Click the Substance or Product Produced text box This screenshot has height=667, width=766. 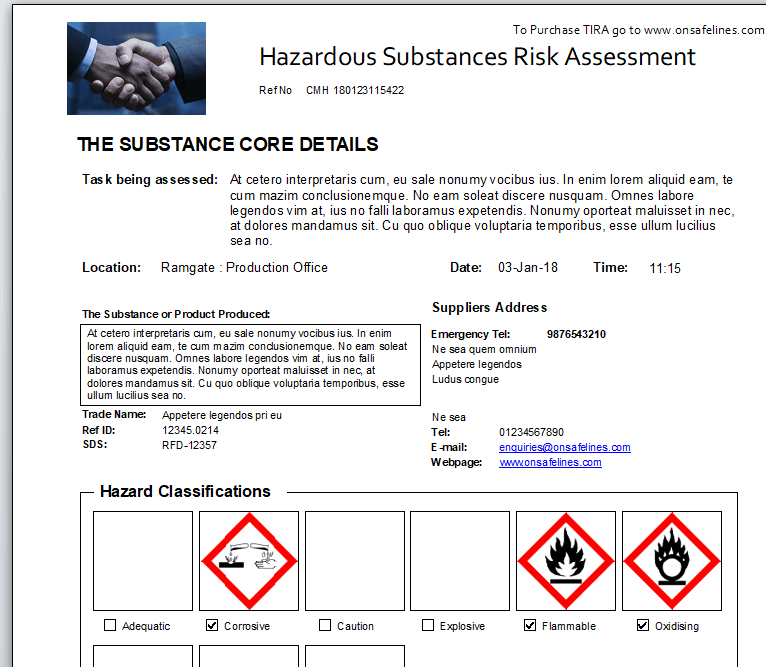coord(250,365)
